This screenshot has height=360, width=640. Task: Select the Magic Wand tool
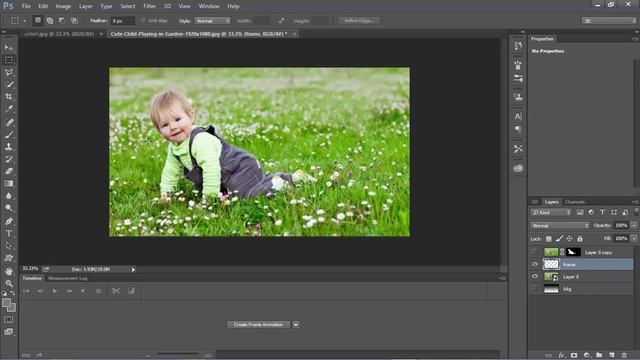pyautogui.click(x=9, y=84)
